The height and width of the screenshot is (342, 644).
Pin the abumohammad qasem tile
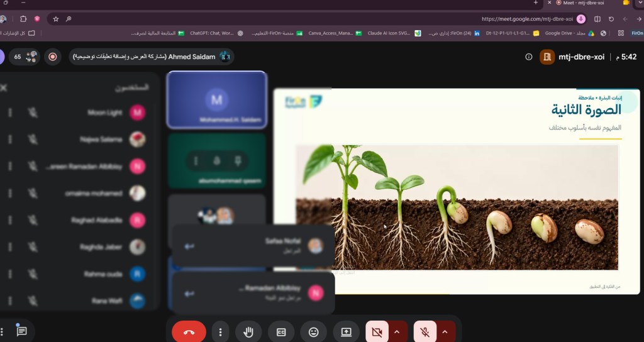(238, 161)
